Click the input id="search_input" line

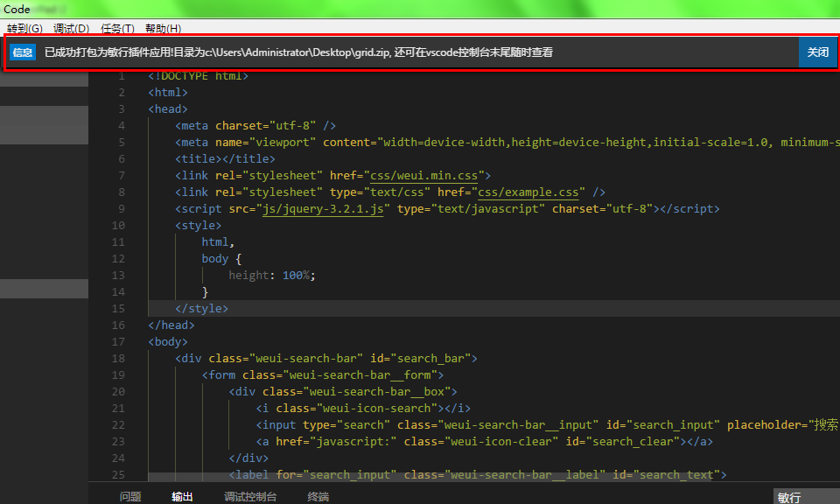(548, 424)
